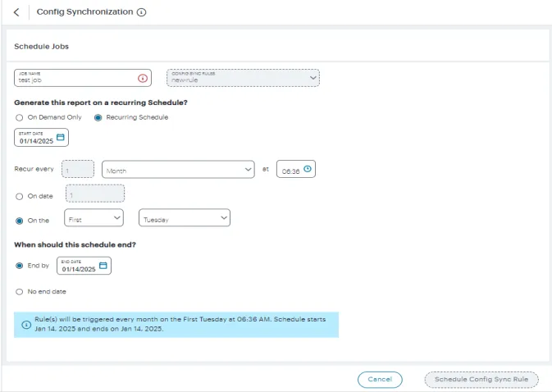Click the Cancel button

coord(380,380)
